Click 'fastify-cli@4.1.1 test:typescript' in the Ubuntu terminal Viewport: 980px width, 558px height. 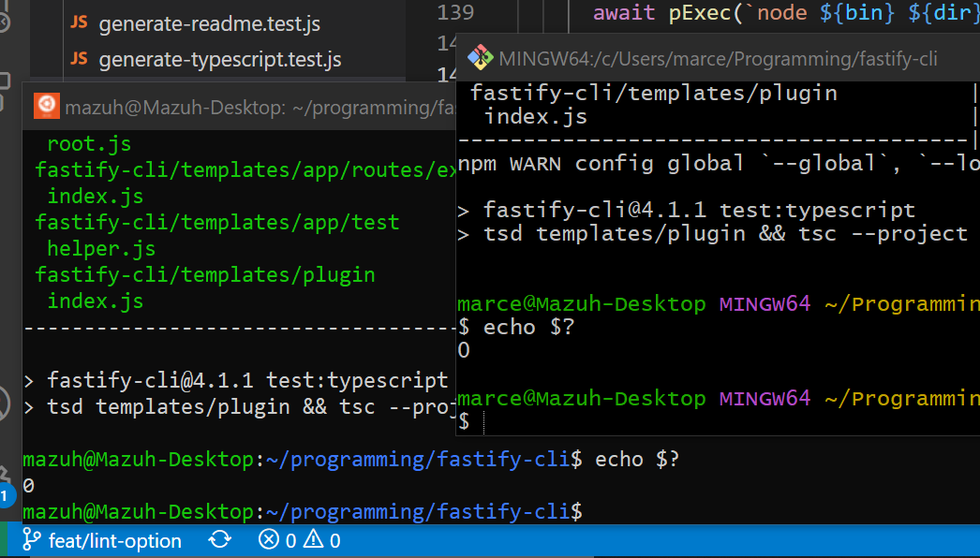(x=247, y=380)
